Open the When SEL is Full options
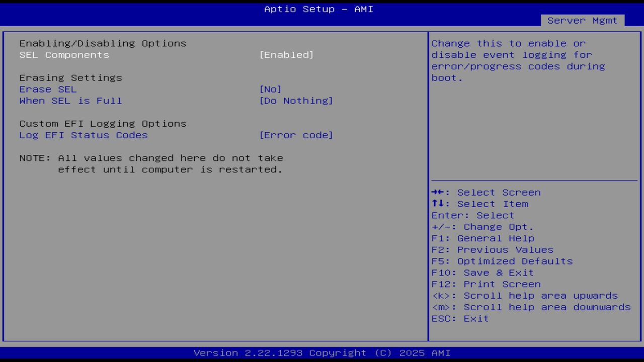Viewport: 644px width, 362px height. (296, 101)
